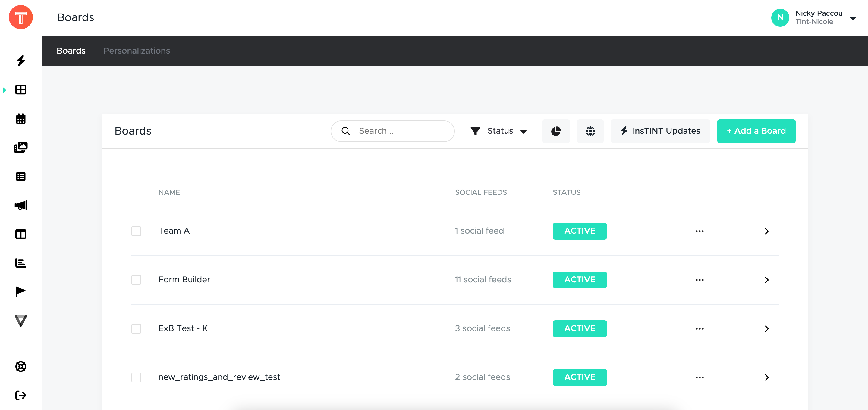Click the Team A board name
Screen dimensions: 868x410
tap(174, 231)
